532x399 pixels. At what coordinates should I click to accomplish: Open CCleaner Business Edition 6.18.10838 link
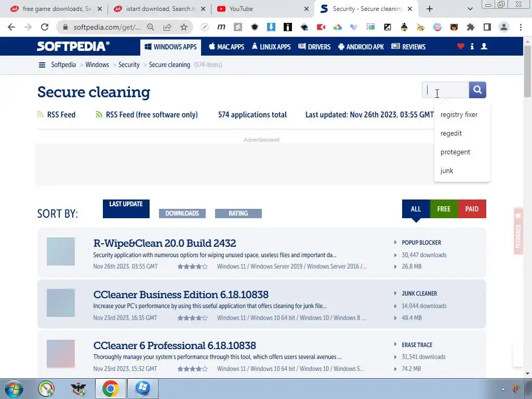point(181,294)
